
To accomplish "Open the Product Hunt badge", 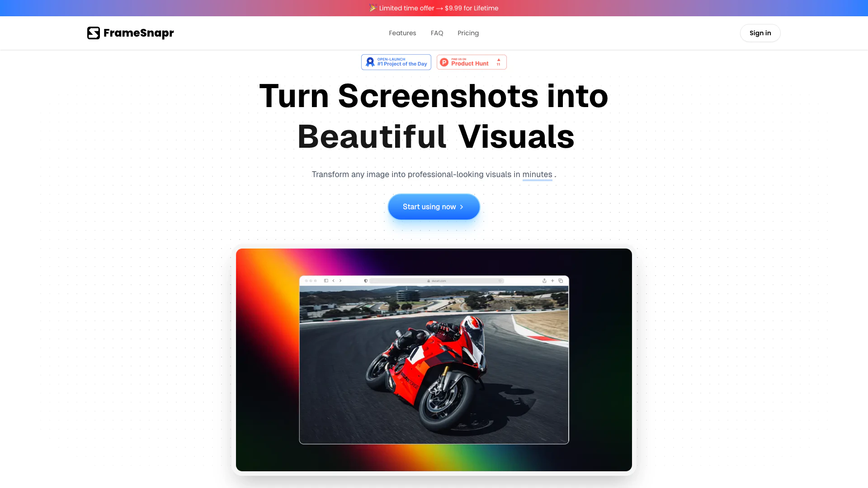I will coord(472,62).
